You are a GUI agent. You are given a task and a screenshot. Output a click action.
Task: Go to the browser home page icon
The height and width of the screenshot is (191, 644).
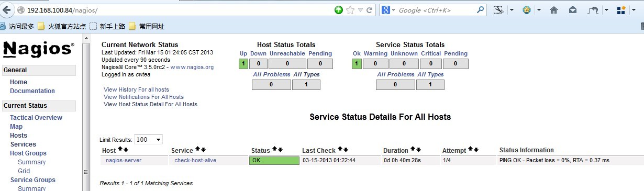click(554, 10)
